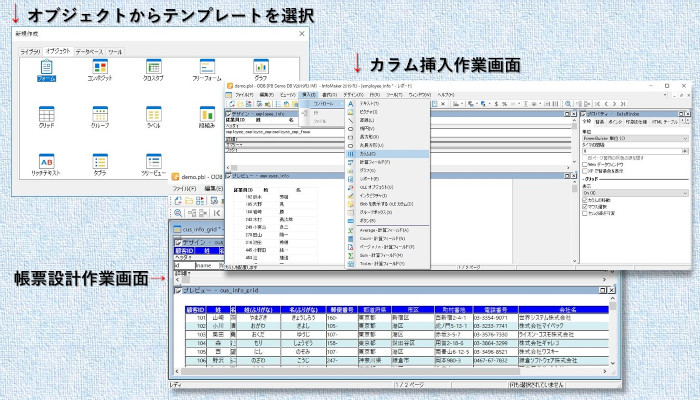The image size is (700, 400).
Task: Switch to the データベース tab
Action: pyautogui.click(x=89, y=50)
